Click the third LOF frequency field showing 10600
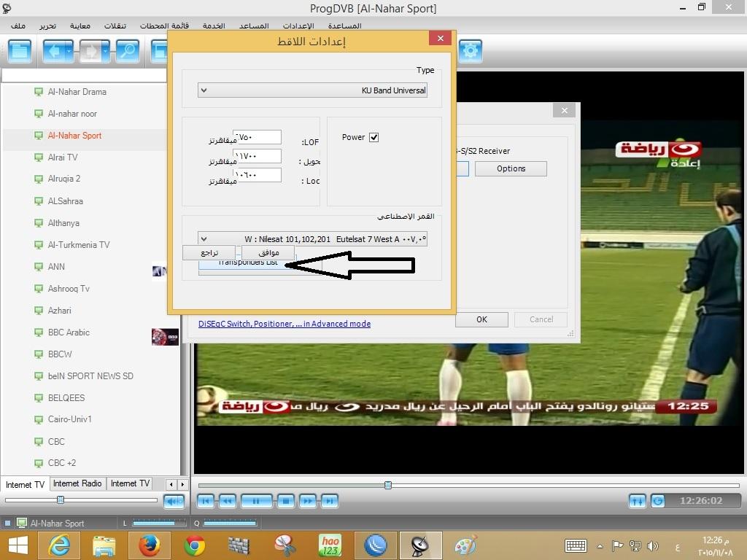The width and height of the screenshot is (747, 560). 258,175
